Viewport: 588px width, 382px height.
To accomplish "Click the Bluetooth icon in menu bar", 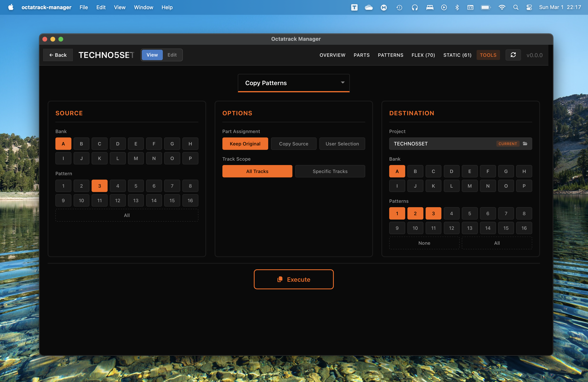I will pyautogui.click(x=457, y=7).
